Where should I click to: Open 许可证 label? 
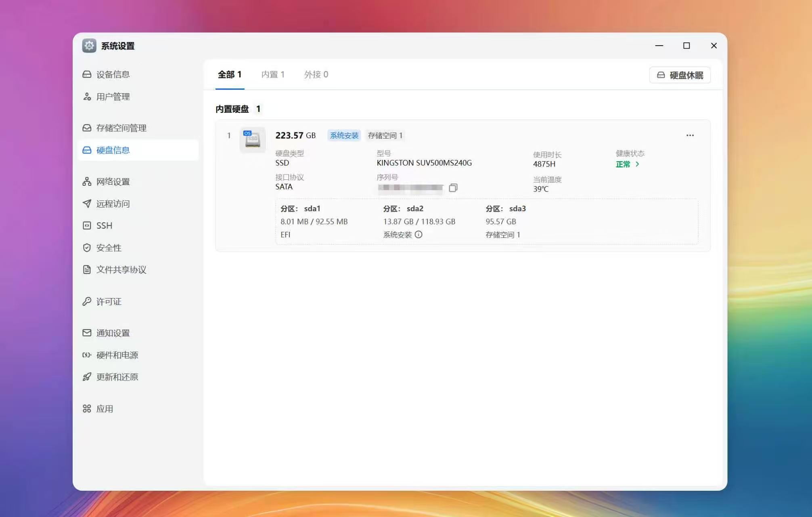click(109, 302)
